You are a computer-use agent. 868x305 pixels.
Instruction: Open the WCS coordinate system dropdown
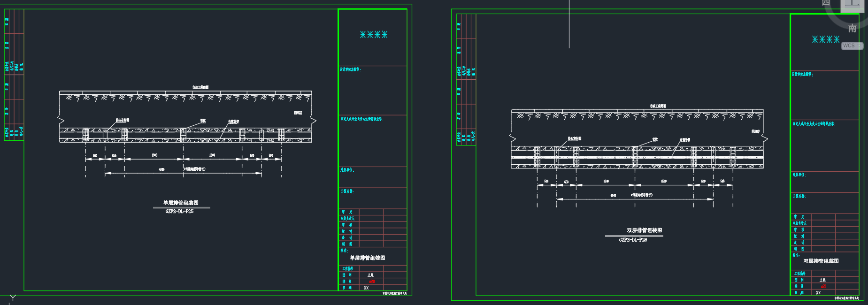(852, 46)
